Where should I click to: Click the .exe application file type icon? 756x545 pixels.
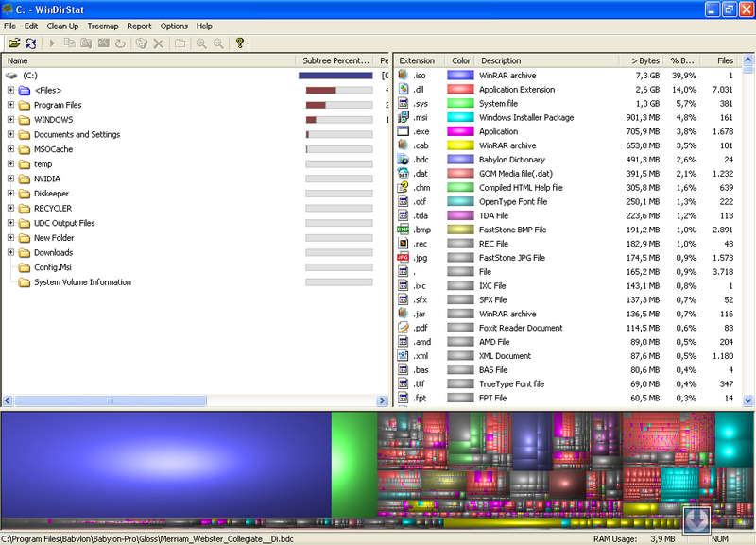(x=404, y=131)
